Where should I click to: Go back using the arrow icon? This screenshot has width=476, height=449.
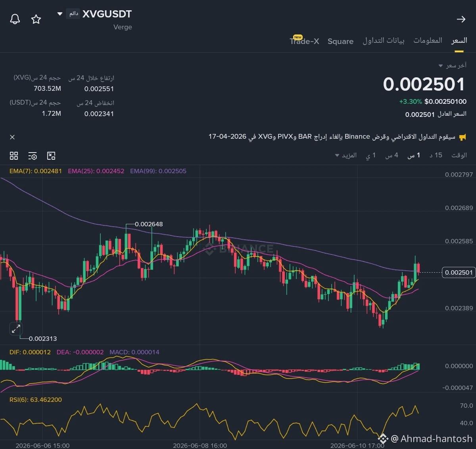[461, 19]
